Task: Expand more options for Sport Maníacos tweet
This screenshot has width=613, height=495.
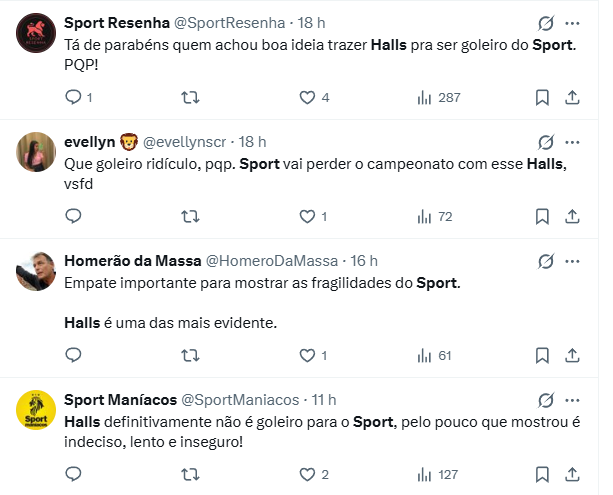Action: 572,400
